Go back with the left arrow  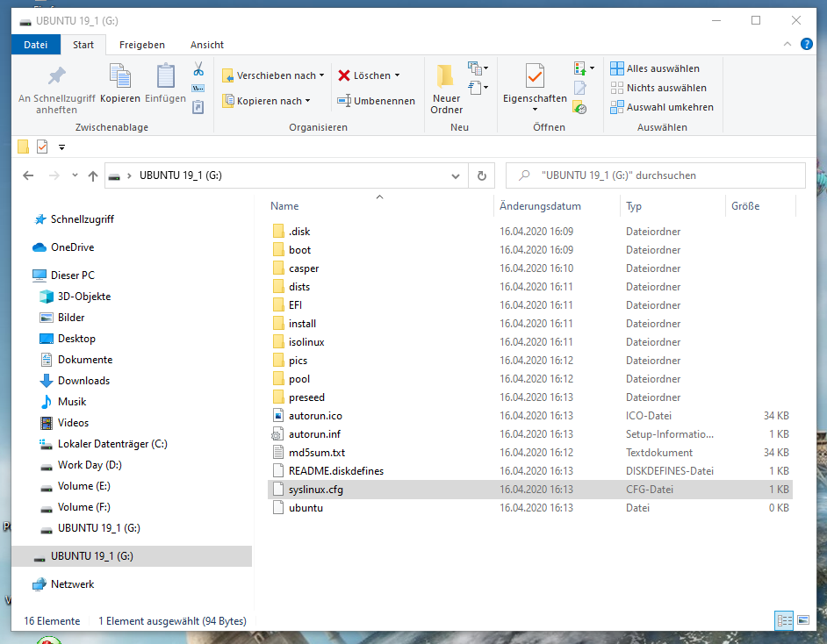(28, 175)
